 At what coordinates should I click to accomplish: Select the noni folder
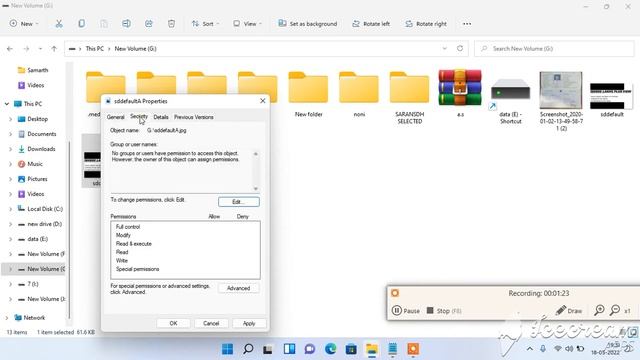(359, 94)
